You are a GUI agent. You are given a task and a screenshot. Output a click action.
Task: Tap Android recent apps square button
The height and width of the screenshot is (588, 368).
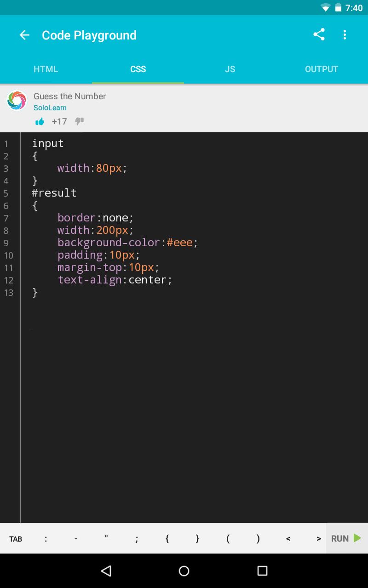tap(262, 571)
